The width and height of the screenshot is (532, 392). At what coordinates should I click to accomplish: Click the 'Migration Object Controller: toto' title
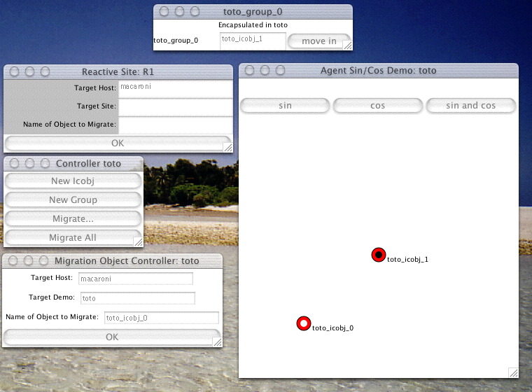[127, 261]
